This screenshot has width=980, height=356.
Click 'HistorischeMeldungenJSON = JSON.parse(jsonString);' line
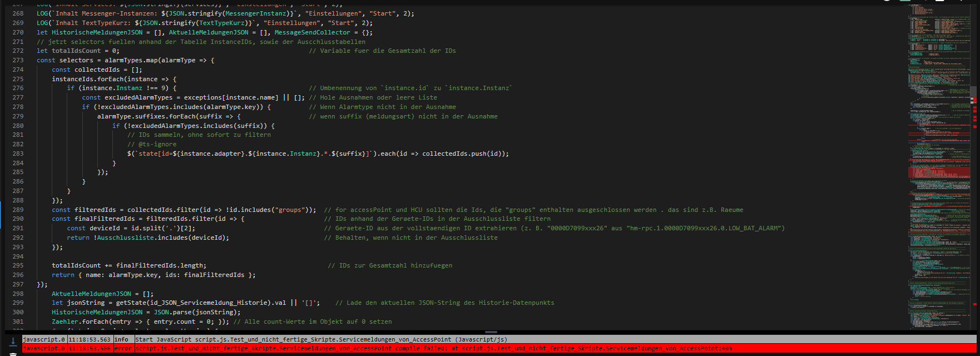pyautogui.click(x=146, y=312)
